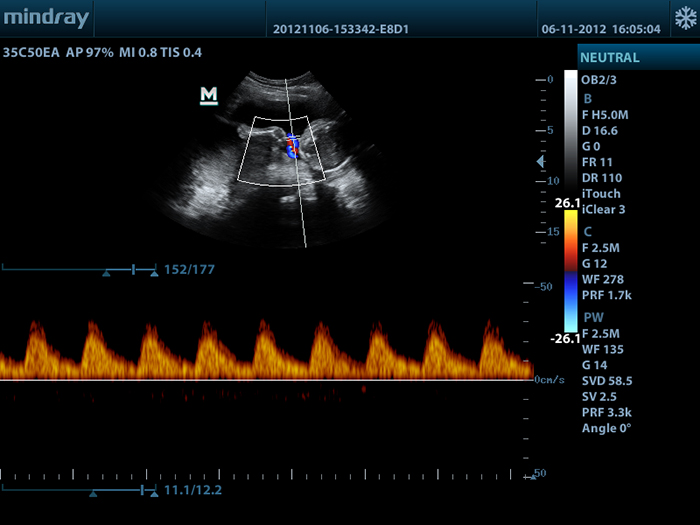Click the color Doppler velocity scale bar
The height and width of the screenshot is (525, 700).
click(x=571, y=271)
